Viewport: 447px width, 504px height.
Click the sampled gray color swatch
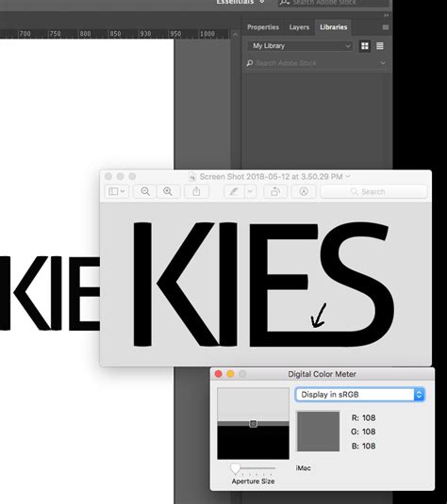tap(318, 431)
